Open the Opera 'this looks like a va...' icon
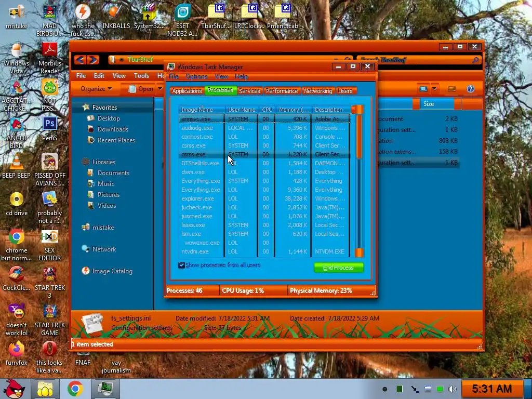The height and width of the screenshot is (399, 532). click(49, 357)
